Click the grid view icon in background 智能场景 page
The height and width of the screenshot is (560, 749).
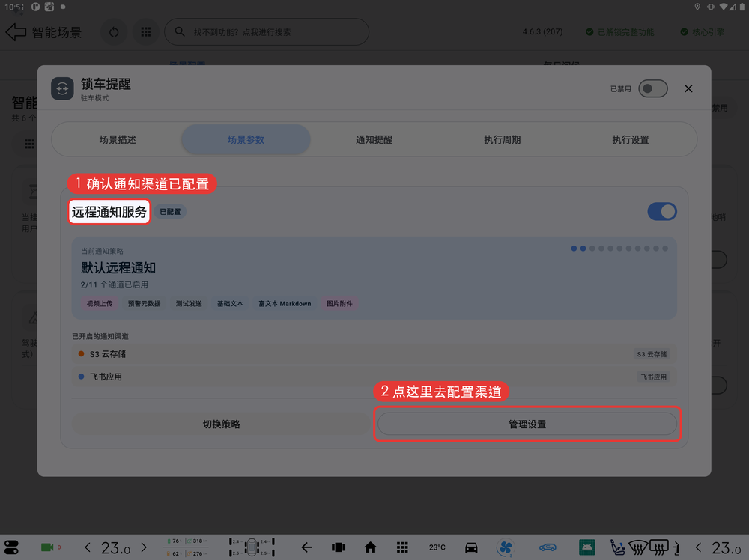tap(30, 144)
